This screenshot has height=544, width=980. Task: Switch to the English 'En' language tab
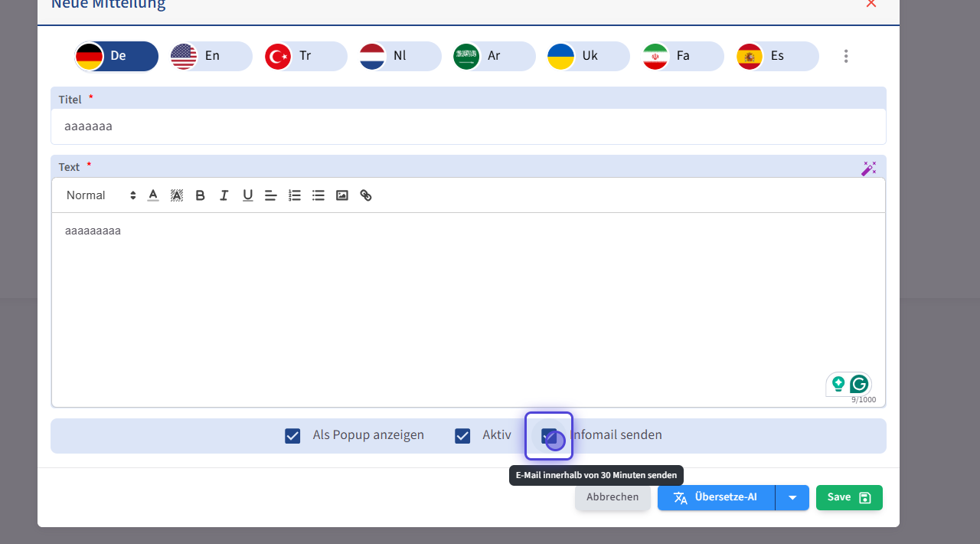(211, 56)
